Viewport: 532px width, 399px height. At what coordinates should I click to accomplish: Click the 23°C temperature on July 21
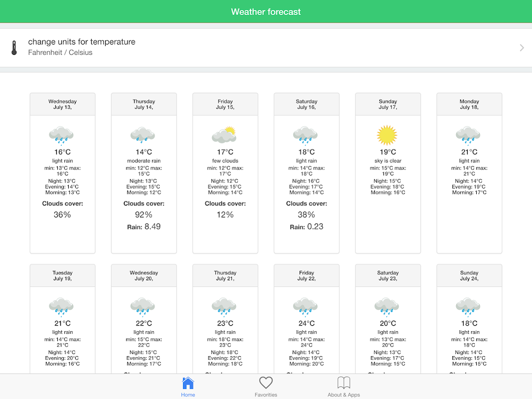point(225,323)
